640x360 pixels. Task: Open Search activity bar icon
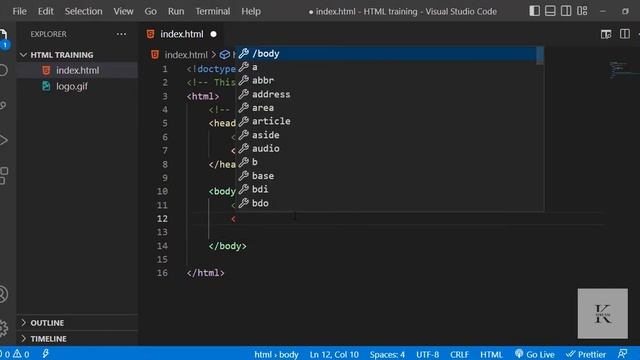tap(3, 70)
